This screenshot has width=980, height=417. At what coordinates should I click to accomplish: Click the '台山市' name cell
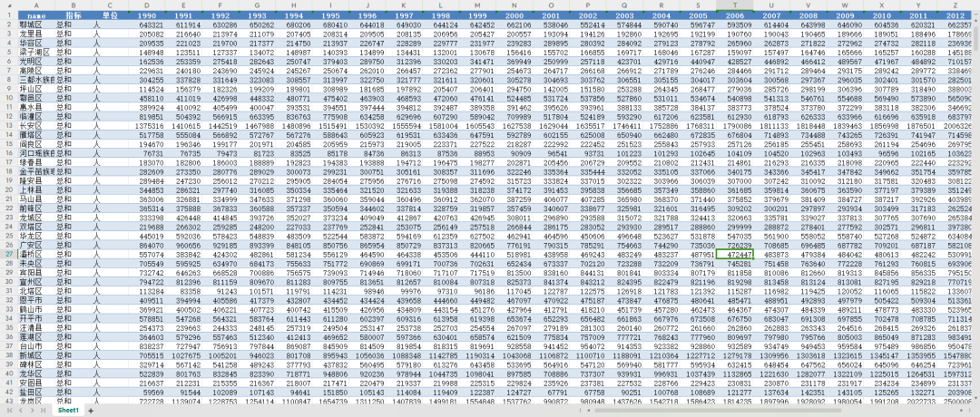pos(36,345)
